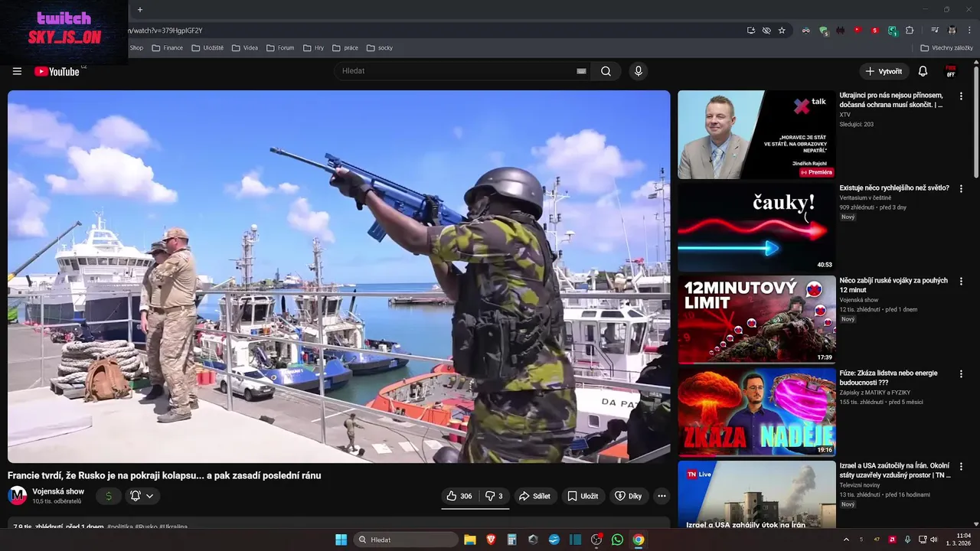This screenshot has height=551, width=980.
Task: Toggle the microphone icon in system tray
Action: [x=908, y=540]
